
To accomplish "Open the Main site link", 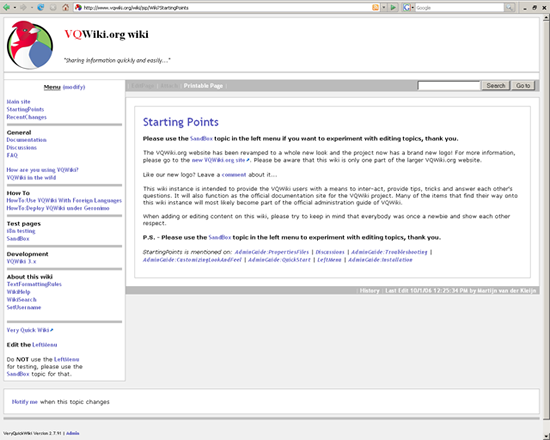I will (x=19, y=102).
